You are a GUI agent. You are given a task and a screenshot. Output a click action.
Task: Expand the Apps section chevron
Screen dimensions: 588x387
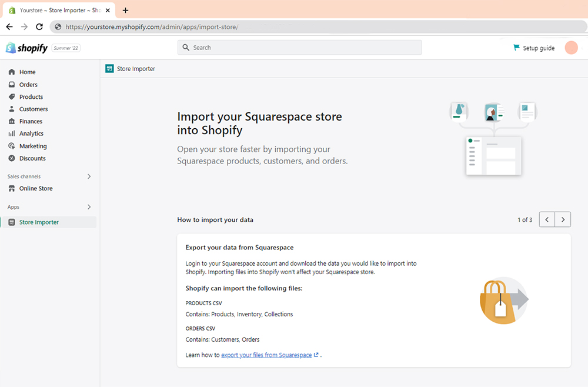89,207
